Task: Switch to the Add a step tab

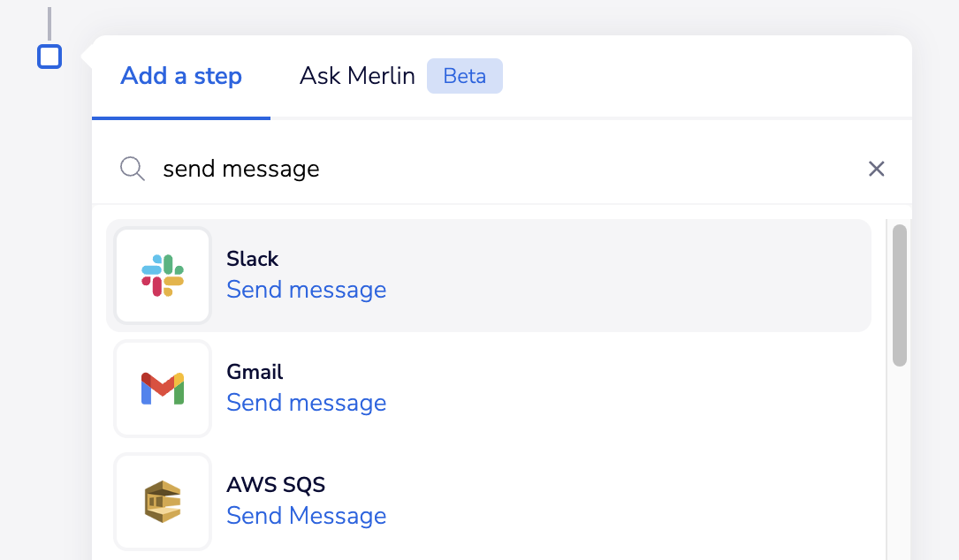Action: (x=181, y=76)
